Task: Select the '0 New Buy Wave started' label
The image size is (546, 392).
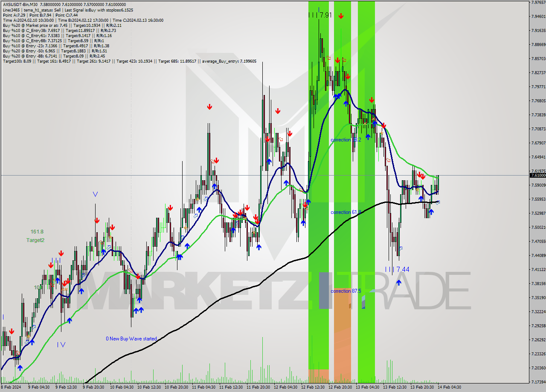Action: 131,339
